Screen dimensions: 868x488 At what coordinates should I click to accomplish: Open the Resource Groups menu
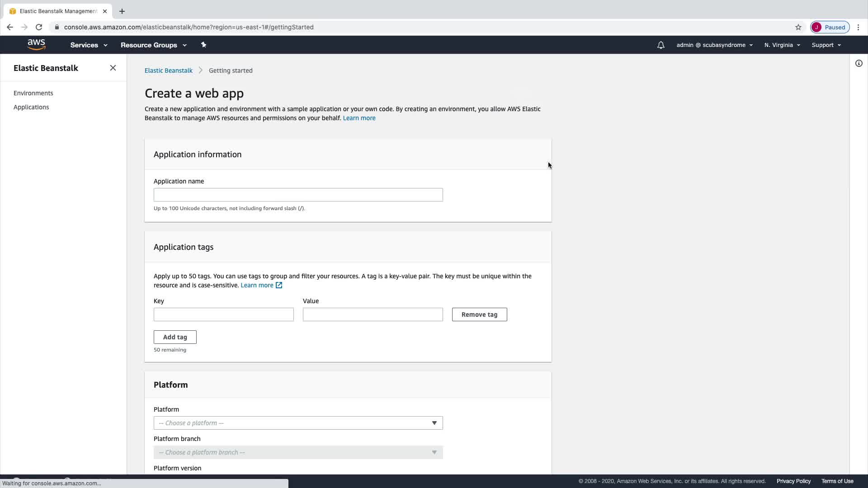[153, 45]
